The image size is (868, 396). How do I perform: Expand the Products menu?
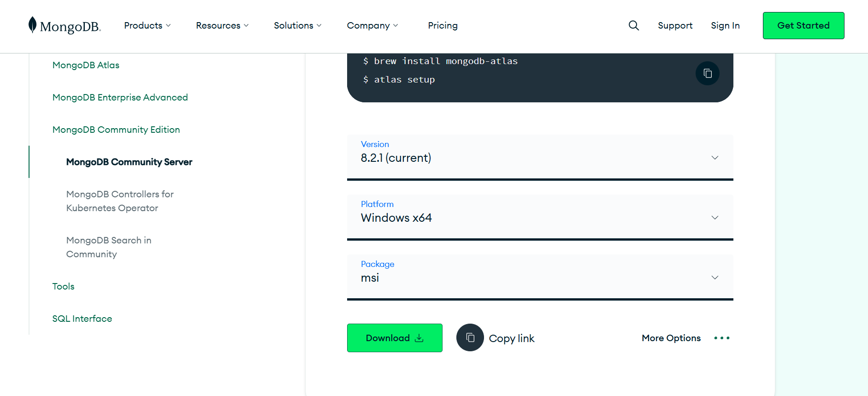(x=148, y=25)
